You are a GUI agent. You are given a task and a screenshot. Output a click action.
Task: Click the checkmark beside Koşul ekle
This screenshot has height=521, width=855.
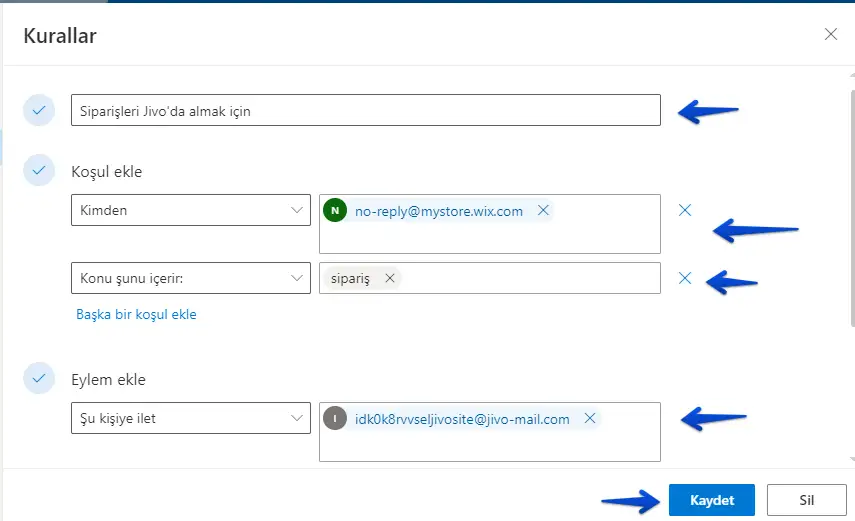[39, 171]
